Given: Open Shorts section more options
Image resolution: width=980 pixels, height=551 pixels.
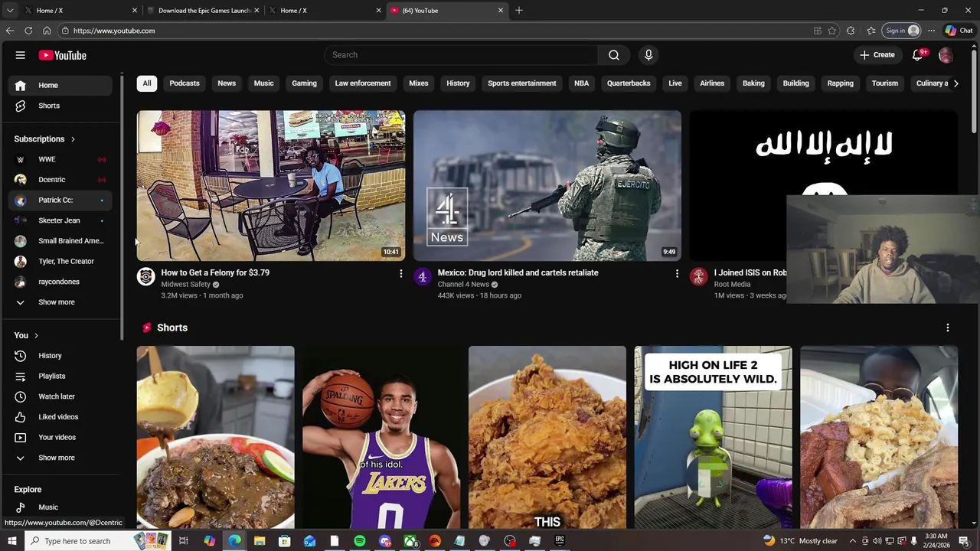Looking at the screenshot, I should (948, 328).
